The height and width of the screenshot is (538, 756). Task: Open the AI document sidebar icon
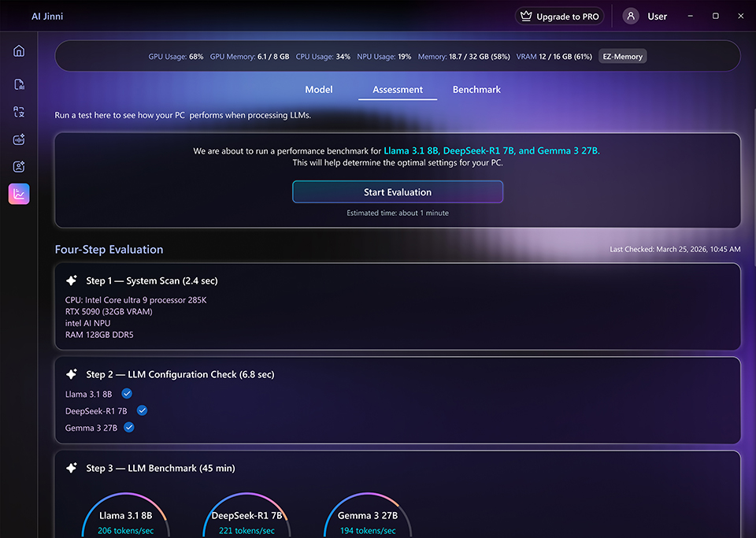19,84
